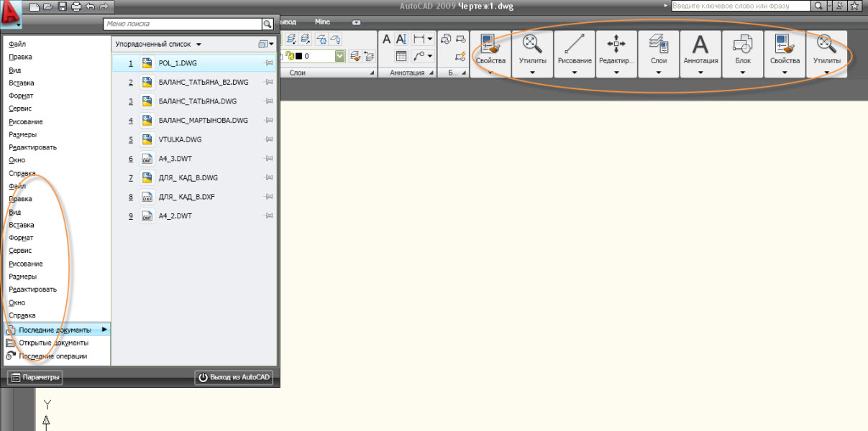Click the star Favorites icon in title bar
The image size is (868, 431).
(x=854, y=6)
